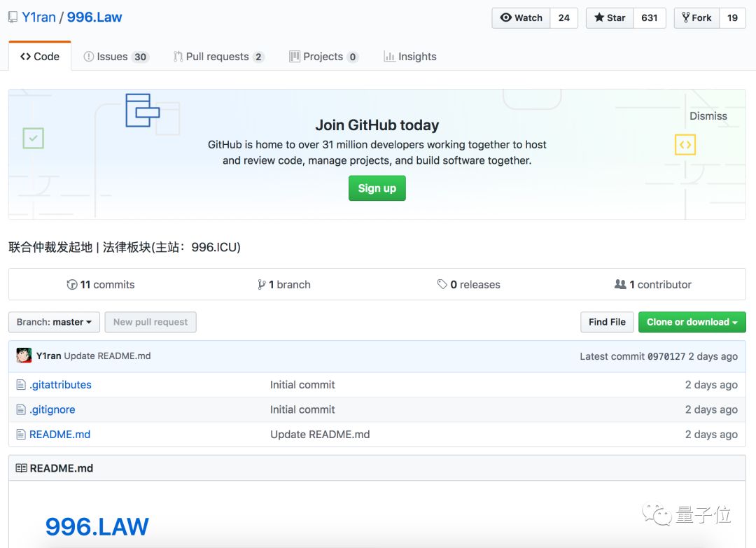756x548 pixels.
Task: Open Update README.md message in README.md row
Action: (320, 434)
